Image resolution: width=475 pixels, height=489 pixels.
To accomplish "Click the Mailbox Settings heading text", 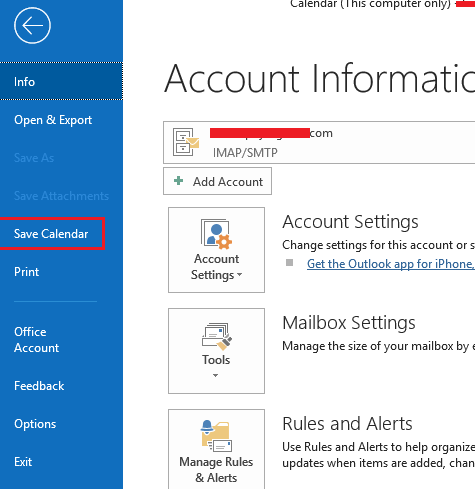I will [349, 323].
